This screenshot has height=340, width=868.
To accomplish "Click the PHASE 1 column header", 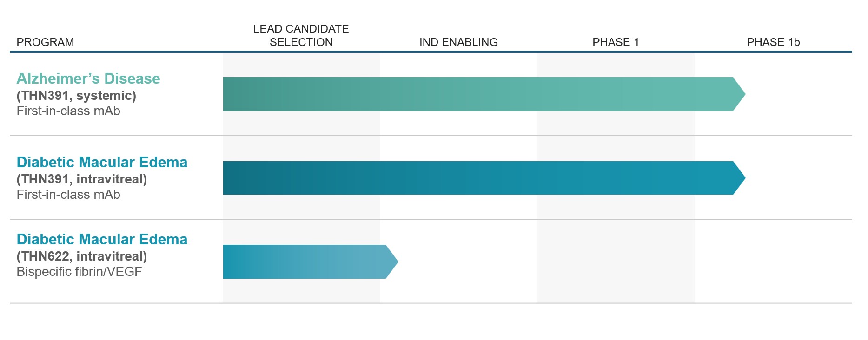I will pos(616,42).
